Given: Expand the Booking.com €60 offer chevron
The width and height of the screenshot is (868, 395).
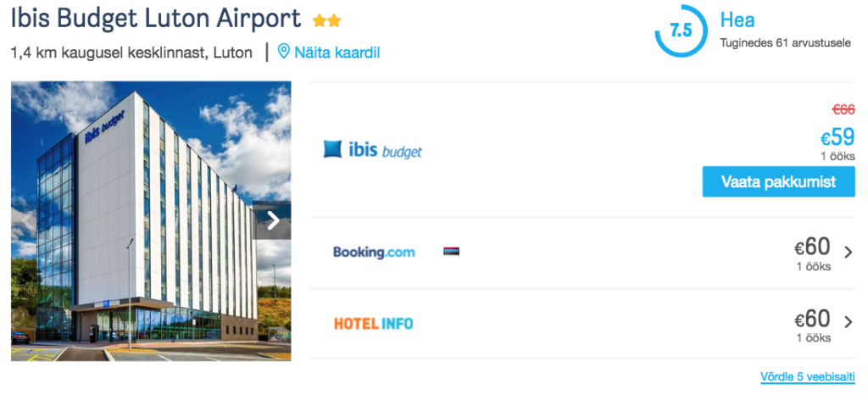Looking at the screenshot, I should coord(849,252).
